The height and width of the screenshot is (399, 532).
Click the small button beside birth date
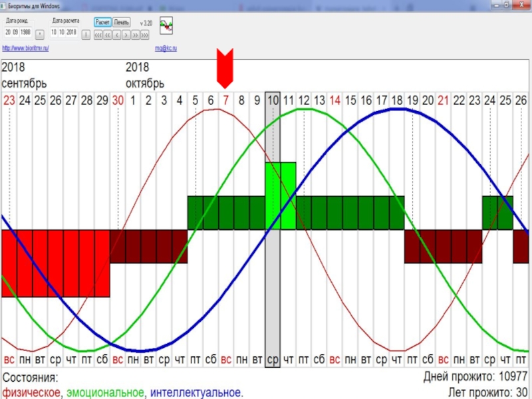39,33
